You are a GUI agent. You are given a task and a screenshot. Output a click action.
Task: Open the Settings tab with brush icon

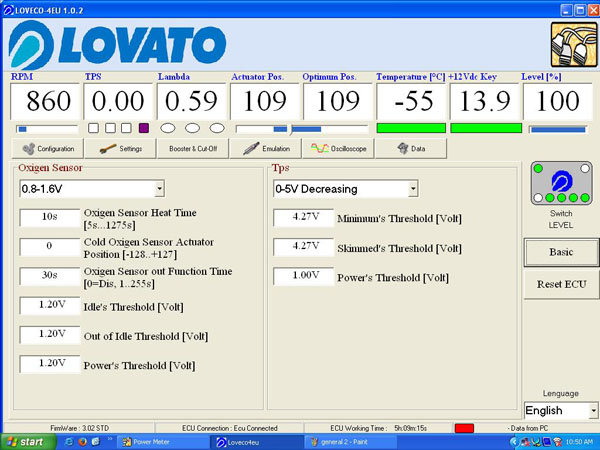119,148
